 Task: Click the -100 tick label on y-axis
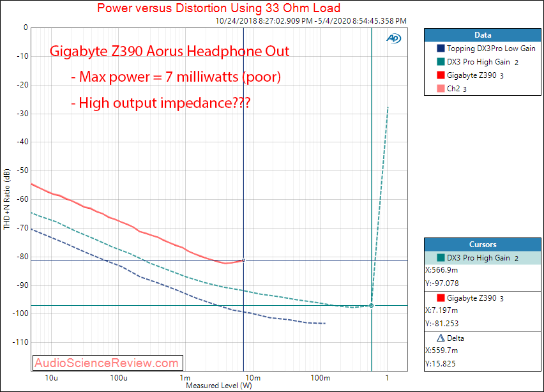coord(20,313)
